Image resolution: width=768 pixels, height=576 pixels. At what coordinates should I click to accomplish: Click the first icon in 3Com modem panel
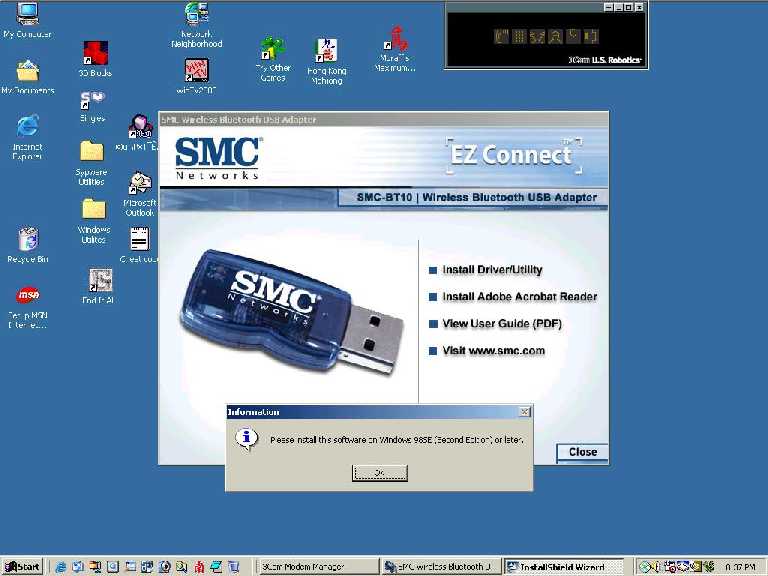click(x=502, y=36)
